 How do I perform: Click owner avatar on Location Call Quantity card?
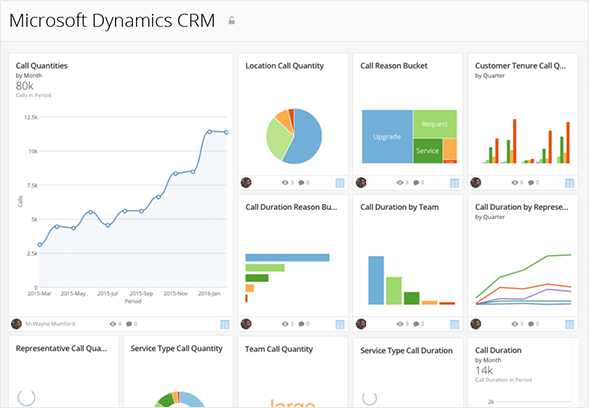[x=246, y=183]
